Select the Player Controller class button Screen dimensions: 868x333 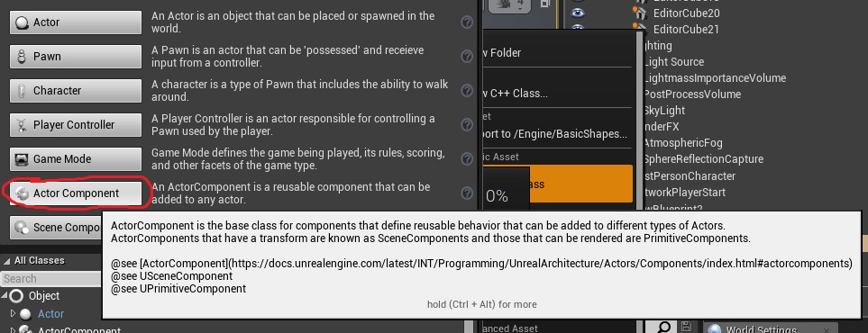76,125
